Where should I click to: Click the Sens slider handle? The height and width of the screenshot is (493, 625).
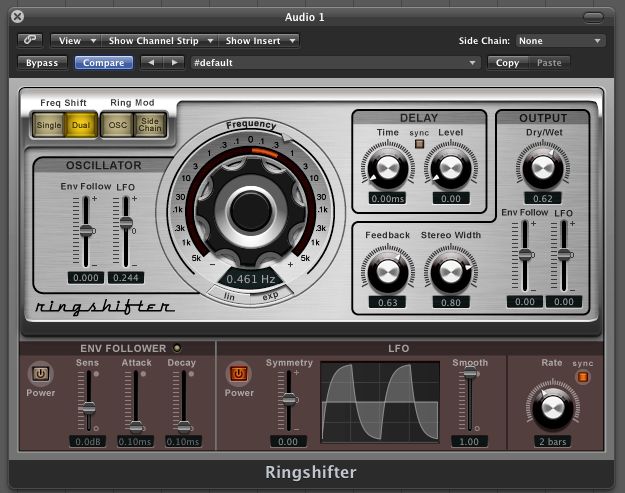tap(88, 408)
